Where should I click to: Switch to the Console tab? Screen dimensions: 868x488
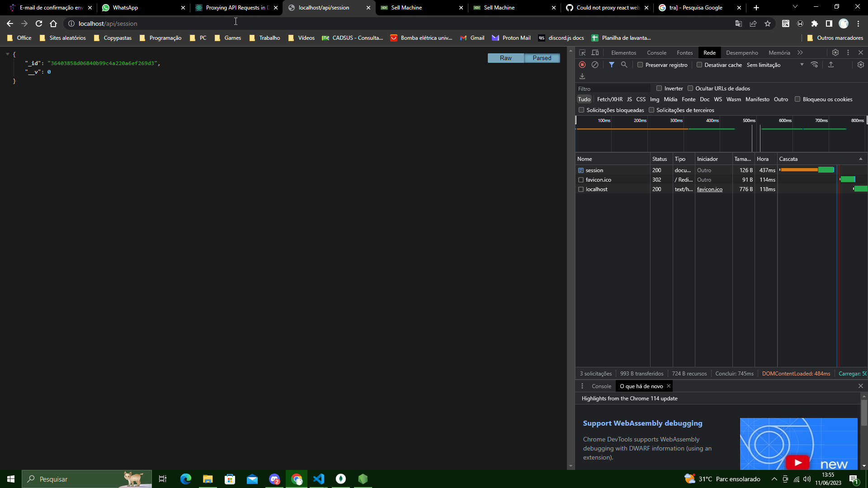coord(657,52)
